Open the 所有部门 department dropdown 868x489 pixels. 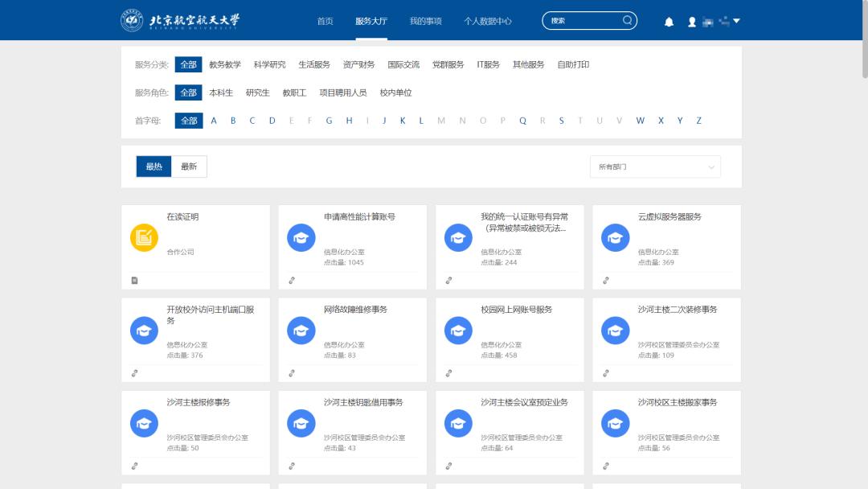(x=654, y=166)
